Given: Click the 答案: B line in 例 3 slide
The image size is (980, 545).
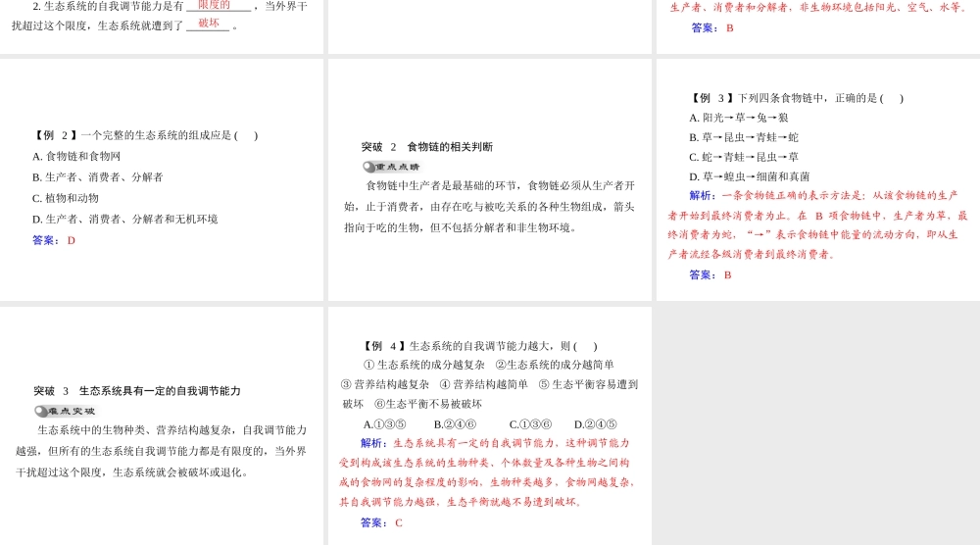Looking at the screenshot, I should [710, 274].
